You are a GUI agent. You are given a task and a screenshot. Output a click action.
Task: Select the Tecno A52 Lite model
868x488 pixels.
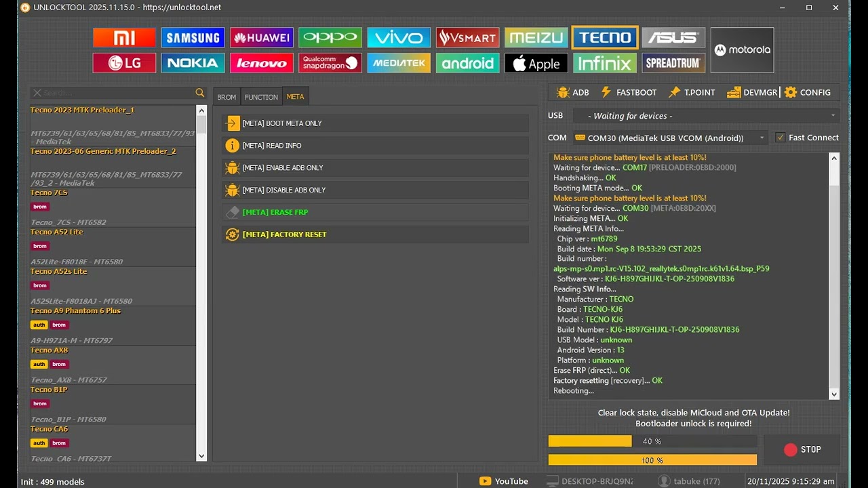pyautogui.click(x=113, y=247)
